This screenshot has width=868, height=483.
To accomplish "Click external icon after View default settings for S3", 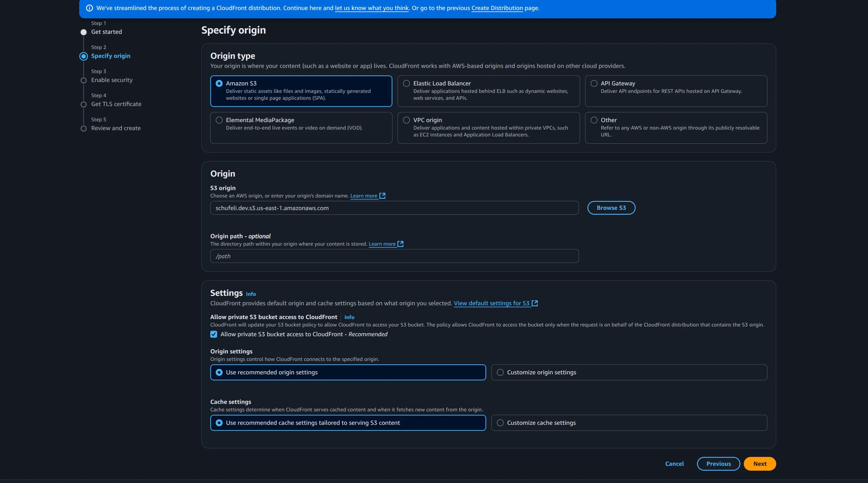I will (x=534, y=303).
